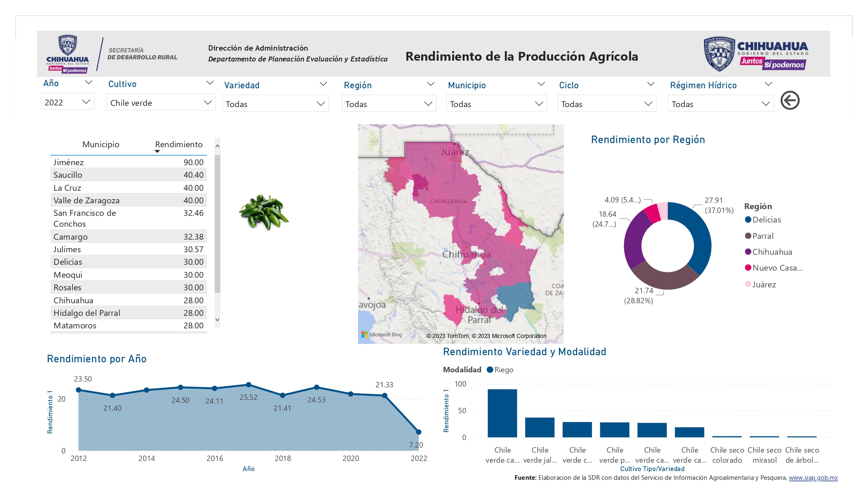Image resolution: width=868 pixels, height=502 pixels.
Task: Select the Matamoros table row
Action: point(128,325)
